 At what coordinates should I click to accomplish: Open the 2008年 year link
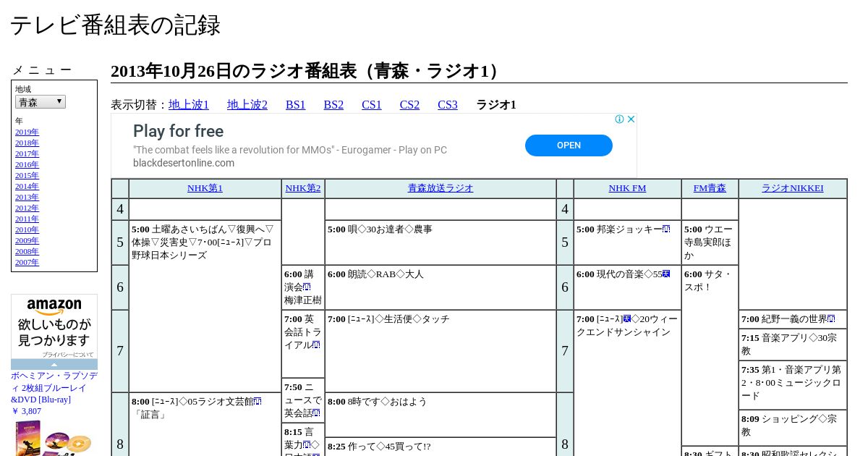(27, 251)
